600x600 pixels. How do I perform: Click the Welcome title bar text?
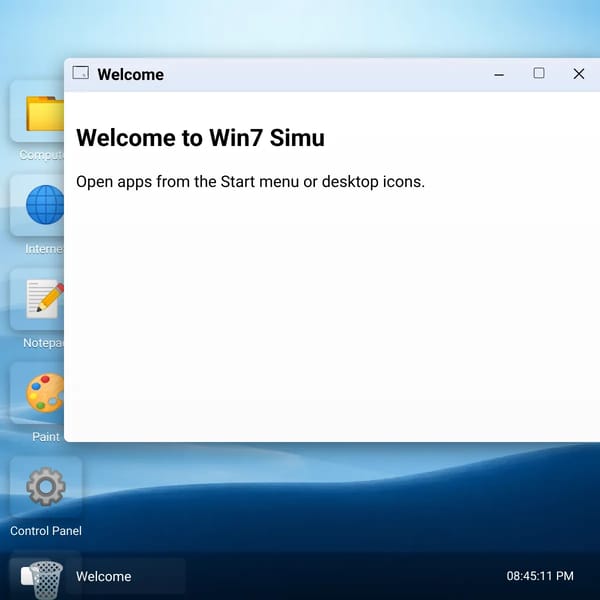pyautogui.click(x=130, y=74)
